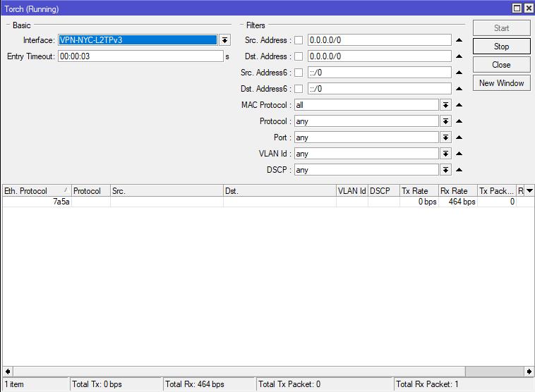The width and height of the screenshot is (535, 392).
Task: Sort by Eth. Protocol column header
Action: pos(37,191)
